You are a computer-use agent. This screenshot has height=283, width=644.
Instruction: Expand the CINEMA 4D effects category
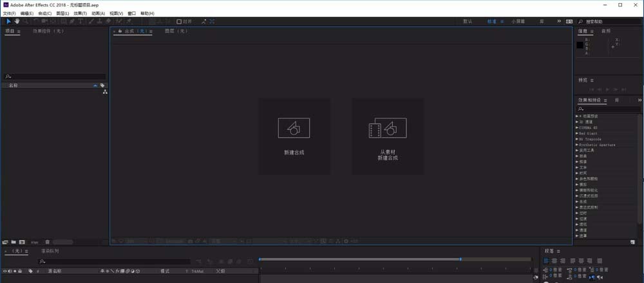pyautogui.click(x=576, y=127)
